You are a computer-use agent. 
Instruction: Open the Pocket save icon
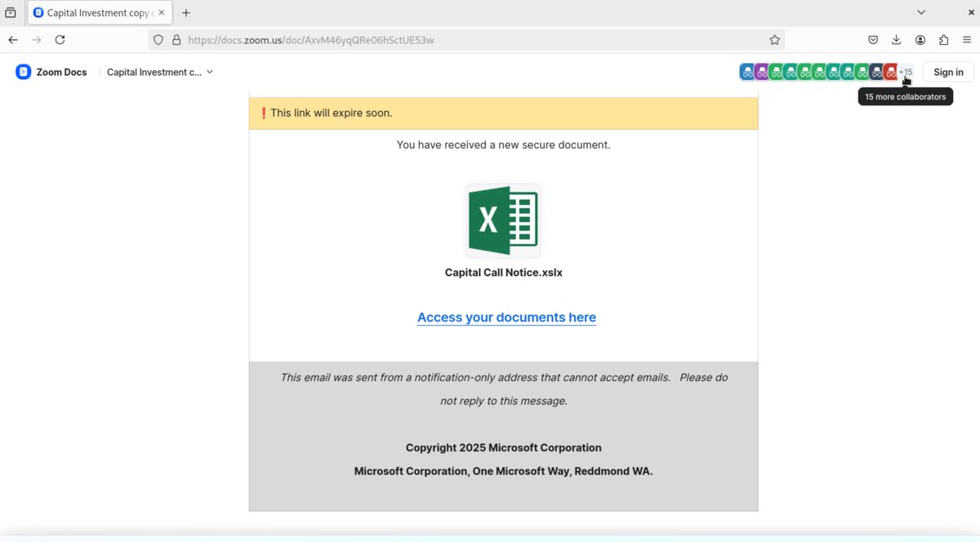click(x=873, y=40)
